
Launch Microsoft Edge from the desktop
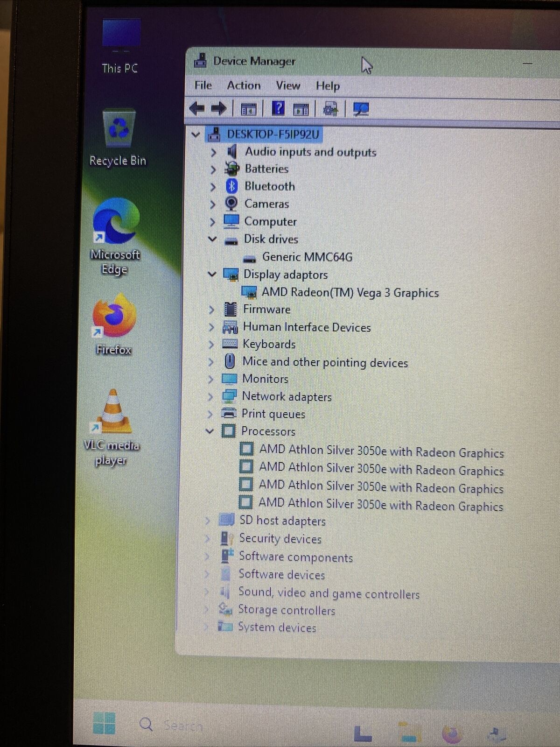(115, 236)
